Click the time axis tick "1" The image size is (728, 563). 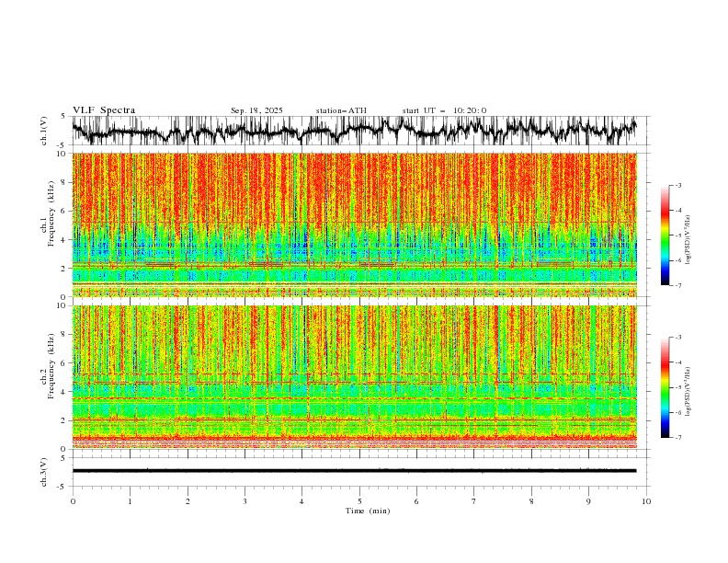pyautogui.click(x=130, y=501)
